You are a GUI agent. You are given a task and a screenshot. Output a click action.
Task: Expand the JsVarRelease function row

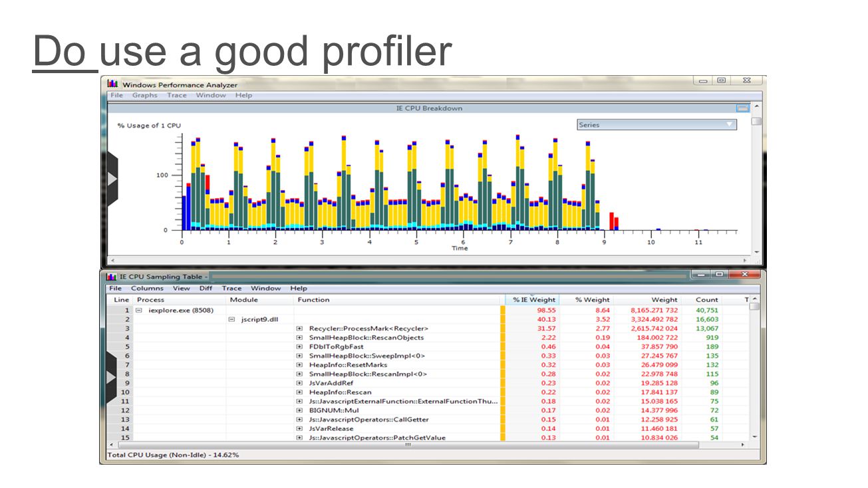click(300, 429)
